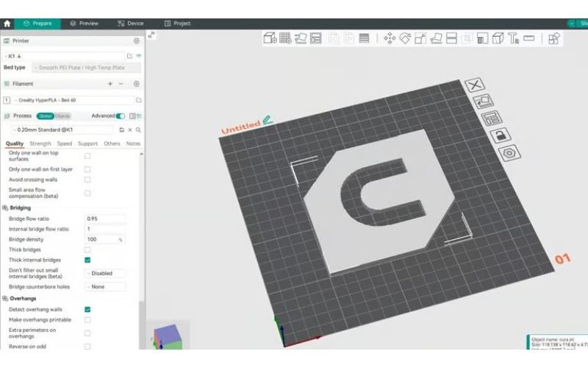
Task: Edit the K1 printer preset icon
Action: coord(130,56)
